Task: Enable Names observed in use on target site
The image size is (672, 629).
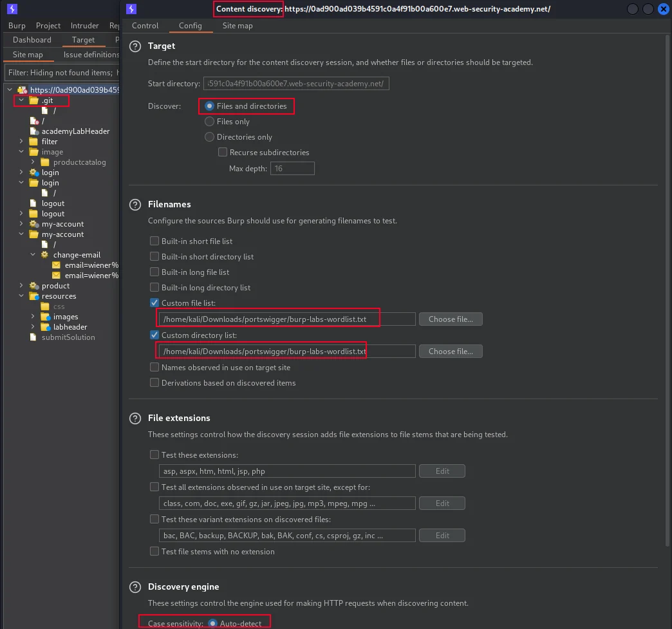Action: click(154, 367)
